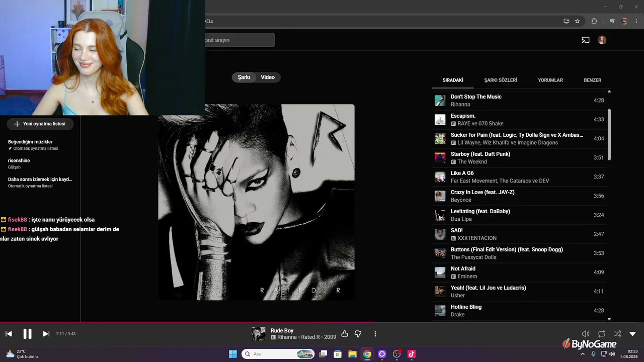This screenshot has height=362, width=644.
Task: Click the Rude Boy thumbnail in player bar
Action: [259, 334]
